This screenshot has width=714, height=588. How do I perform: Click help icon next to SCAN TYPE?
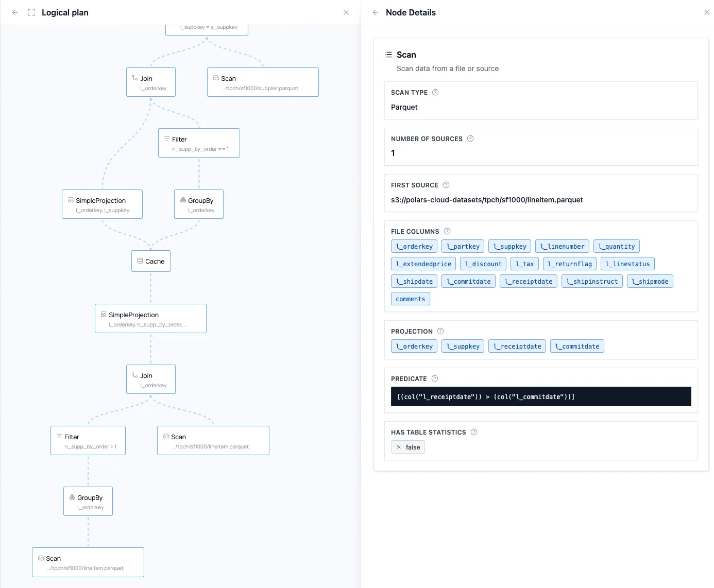pos(435,92)
